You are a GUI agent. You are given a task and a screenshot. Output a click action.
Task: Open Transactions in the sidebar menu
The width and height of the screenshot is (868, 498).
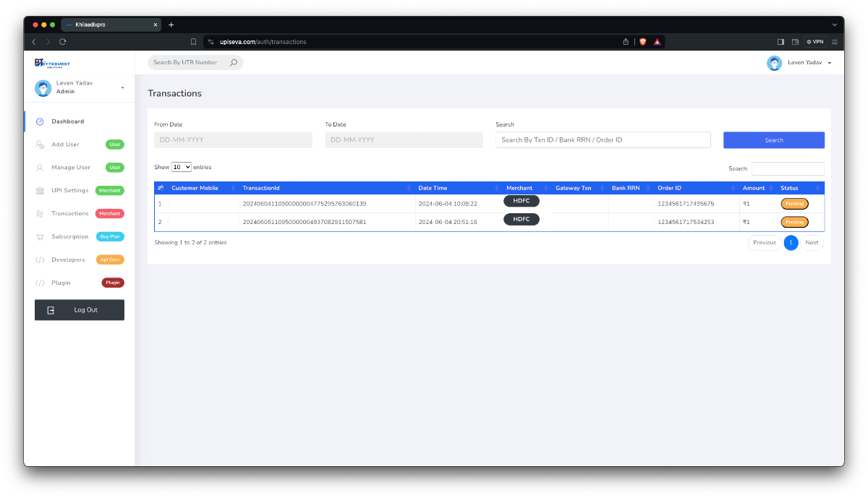pyautogui.click(x=70, y=214)
